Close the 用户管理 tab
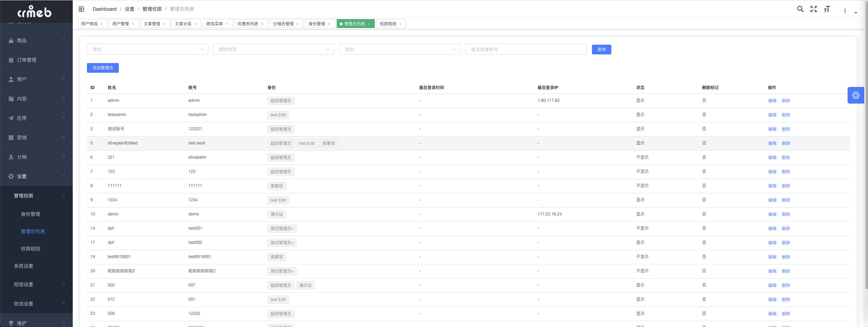This screenshot has height=327, width=868. (x=133, y=24)
